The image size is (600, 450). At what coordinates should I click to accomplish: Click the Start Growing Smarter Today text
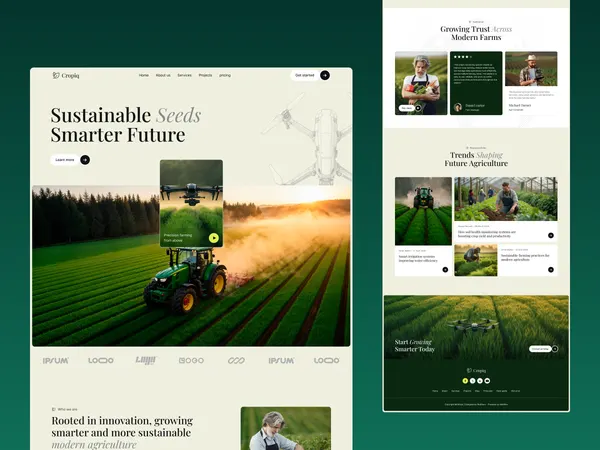coord(415,346)
